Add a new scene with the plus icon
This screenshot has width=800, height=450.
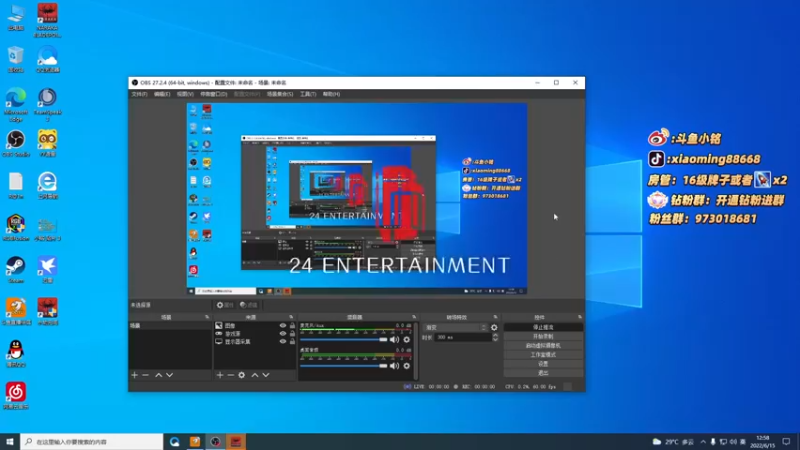135,375
